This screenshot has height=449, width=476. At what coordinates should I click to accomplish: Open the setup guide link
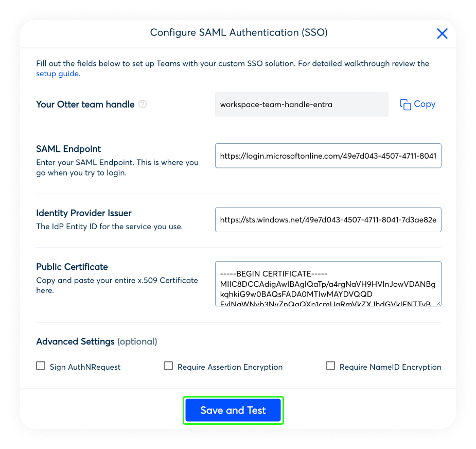57,74
